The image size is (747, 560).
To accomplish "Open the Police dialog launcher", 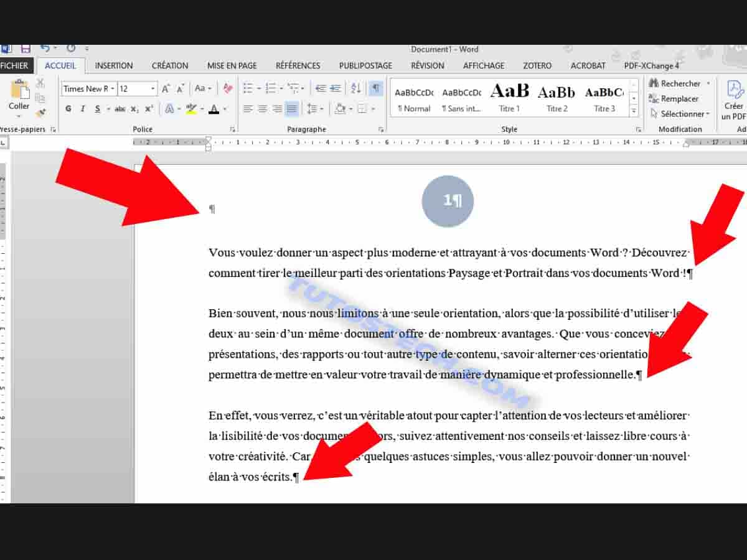I will tap(233, 129).
